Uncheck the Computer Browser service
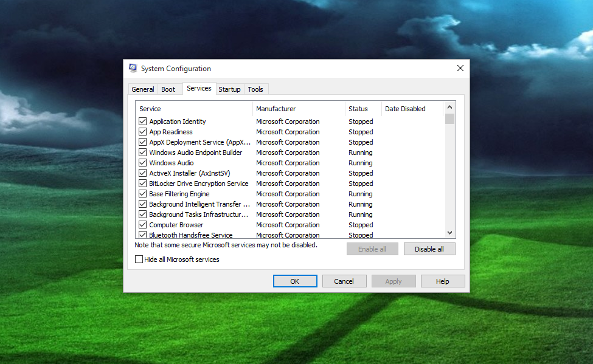 point(142,224)
